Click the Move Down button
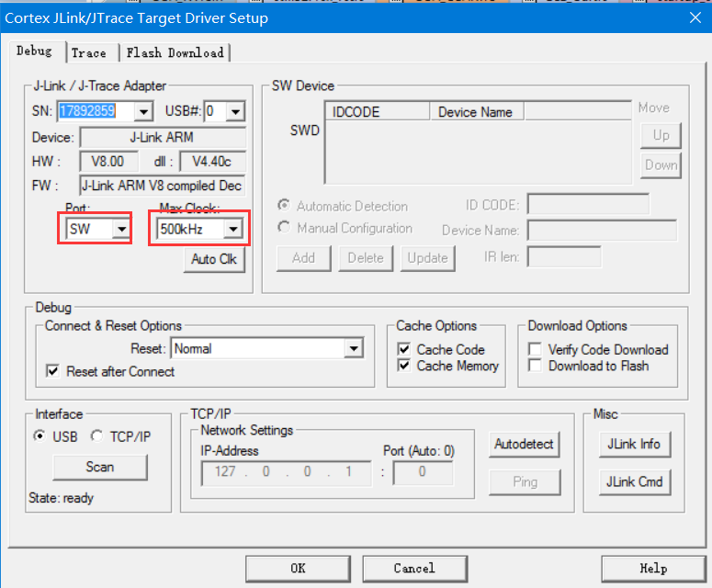Viewport: 712px width, 588px height. (661, 165)
